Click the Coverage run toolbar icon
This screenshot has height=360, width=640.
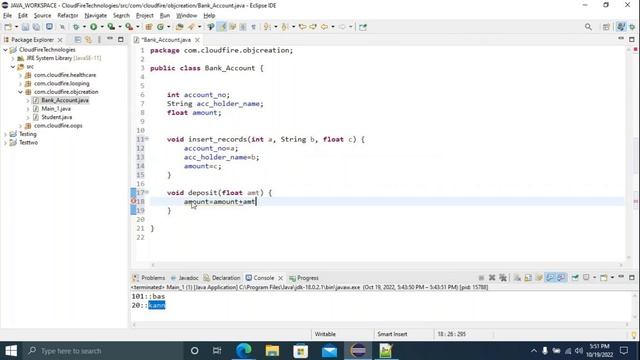coord(111,27)
